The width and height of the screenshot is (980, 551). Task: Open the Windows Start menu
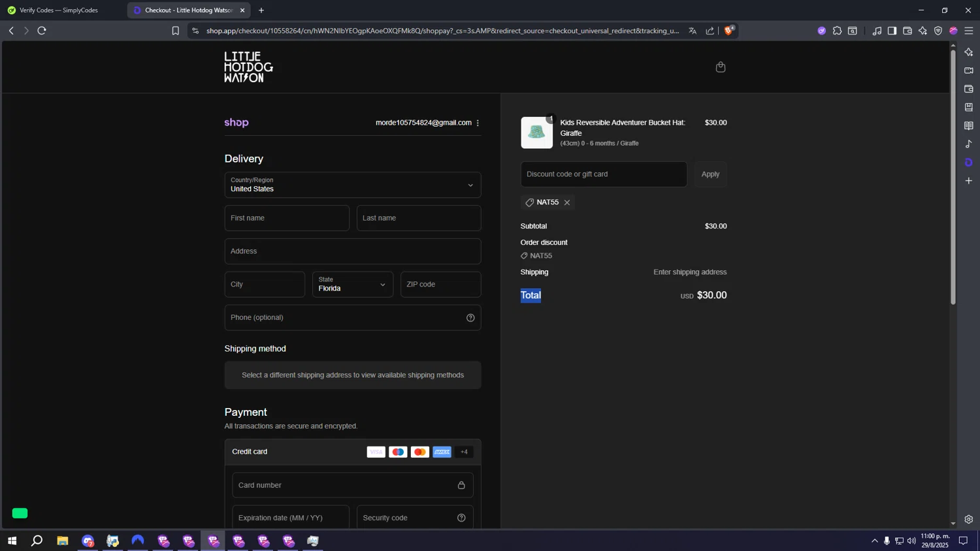12,541
